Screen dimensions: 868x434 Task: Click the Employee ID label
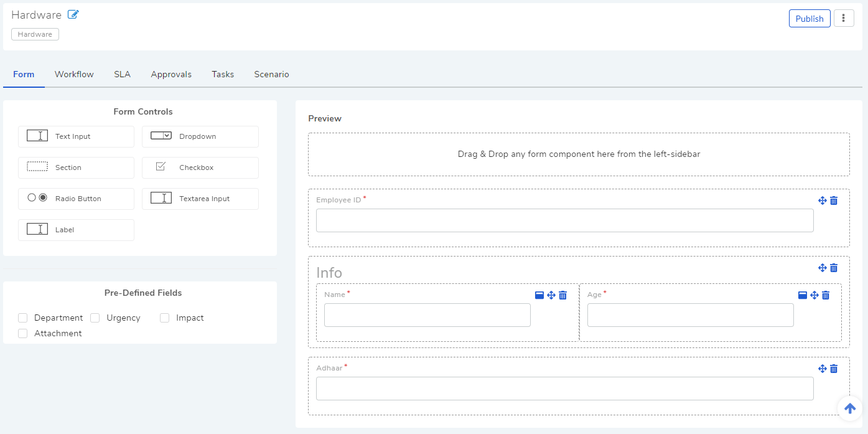click(338, 200)
